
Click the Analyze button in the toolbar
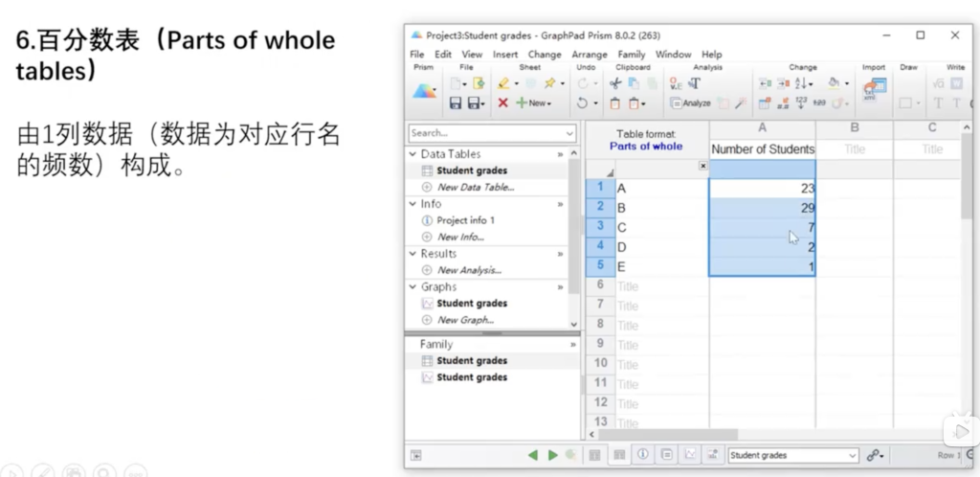(690, 103)
